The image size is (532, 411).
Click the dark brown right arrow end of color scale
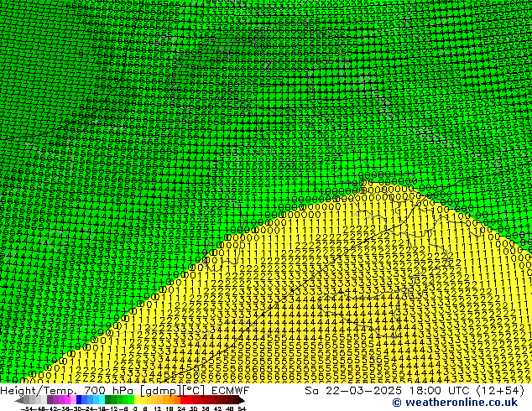[242, 400]
